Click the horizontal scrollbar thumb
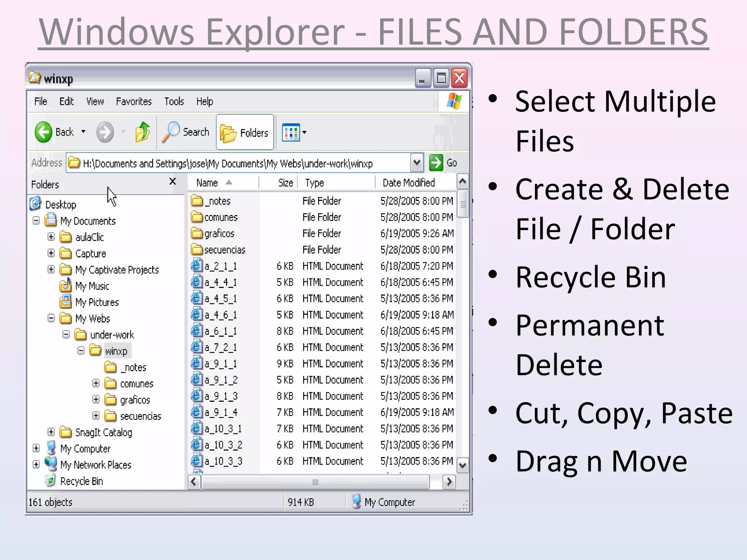 (x=315, y=482)
